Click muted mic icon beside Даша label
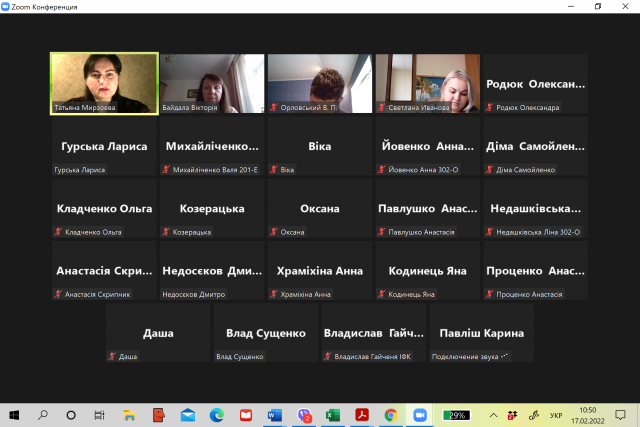Screen dimensions: 640x427 (112, 356)
